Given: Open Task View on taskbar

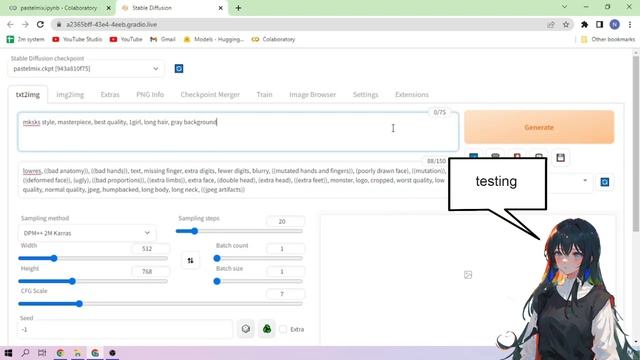Looking at the screenshot, I should [x=42, y=353].
